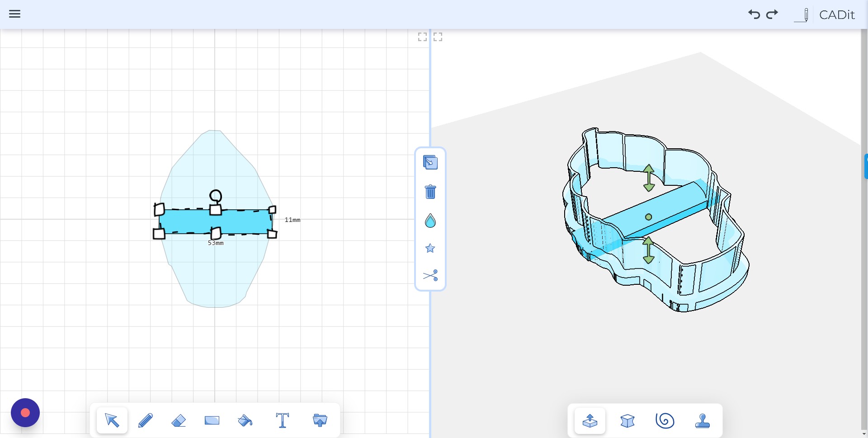Select the scissors cut tool
868x438 pixels.
pyautogui.click(x=430, y=275)
